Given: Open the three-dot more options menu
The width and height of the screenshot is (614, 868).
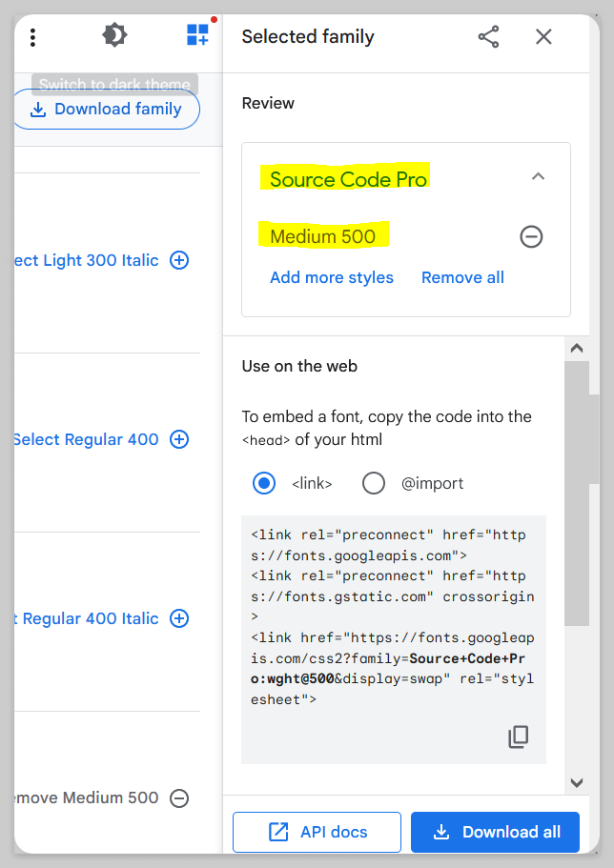Looking at the screenshot, I should [x=32, y=37].
